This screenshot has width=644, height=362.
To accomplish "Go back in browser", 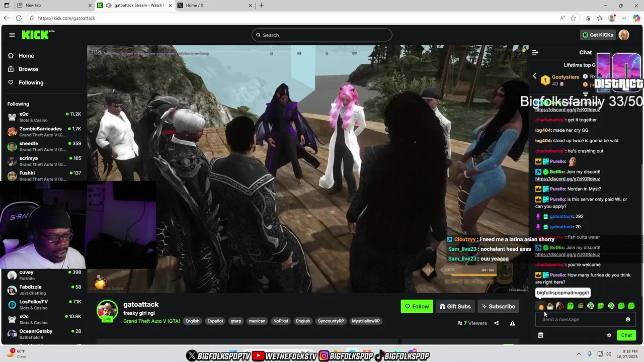I will click(7, 18).
